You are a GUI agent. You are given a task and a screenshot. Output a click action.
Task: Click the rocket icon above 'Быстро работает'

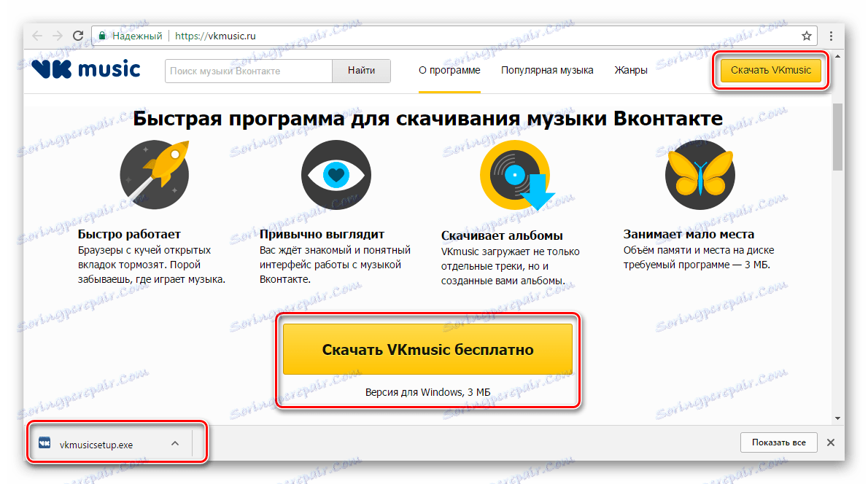coord(153,174)
